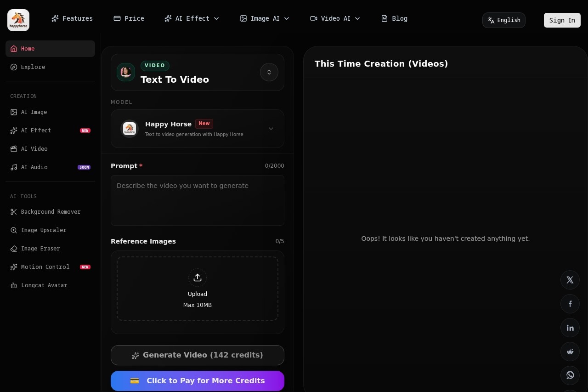Select the Image Eraser tool
The image size is (588, 392).
pos(40,249)
